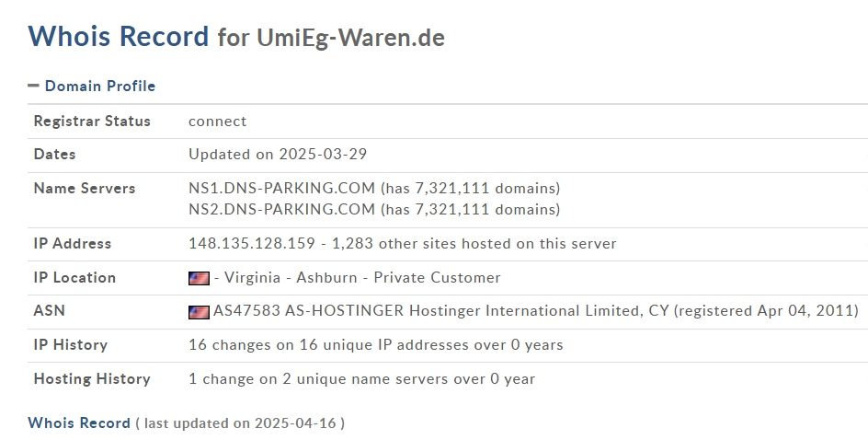
Task: Click the Registrar Status connect value
Action: pos(218,122)
